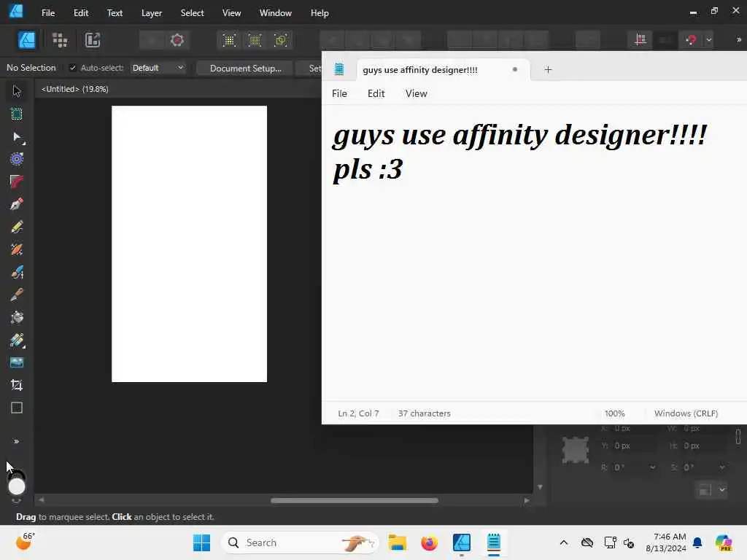Open Notepad's File menu
The image size is (747, 560).
(339, 93)
